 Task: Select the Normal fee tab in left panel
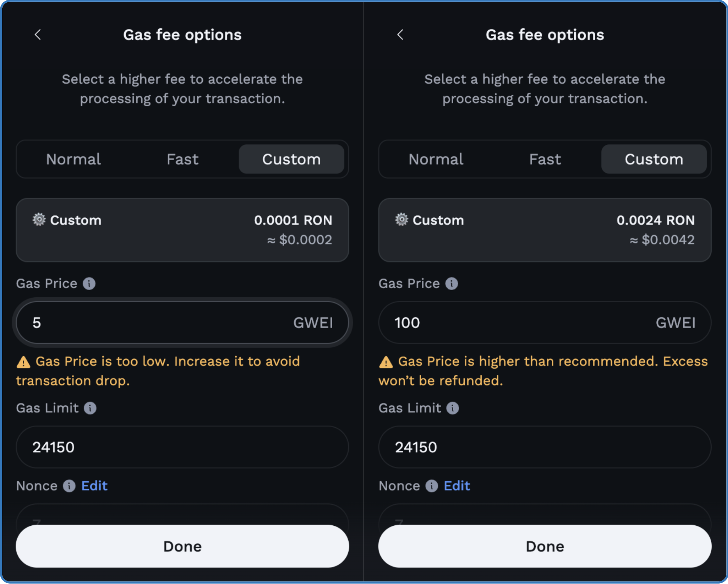(74, 159)
